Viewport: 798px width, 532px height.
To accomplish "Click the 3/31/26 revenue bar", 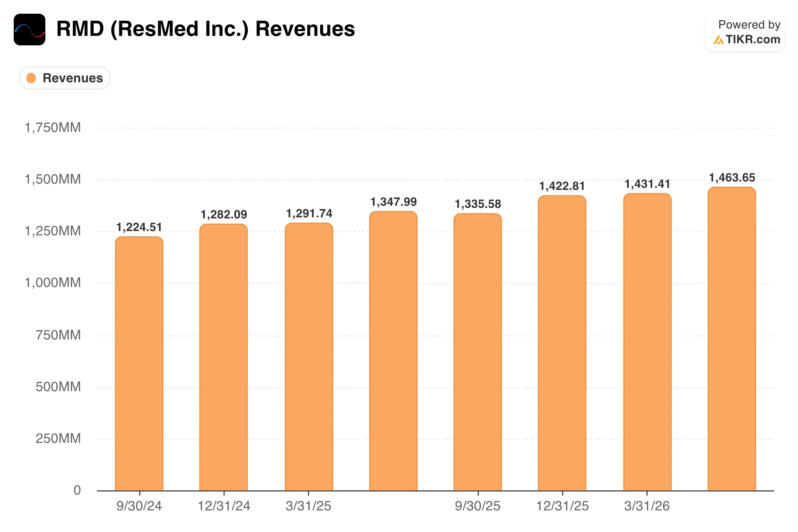I will tap(647, 342).
